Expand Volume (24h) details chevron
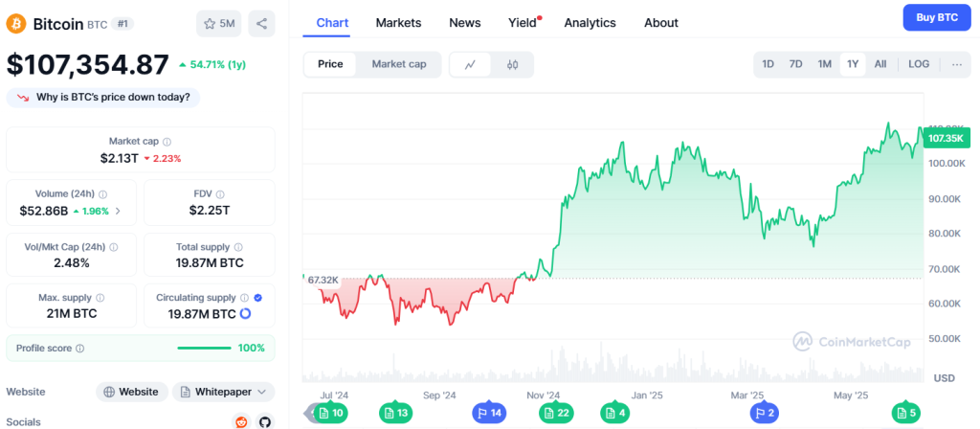The image size is (980, 429). pos(118,212)
